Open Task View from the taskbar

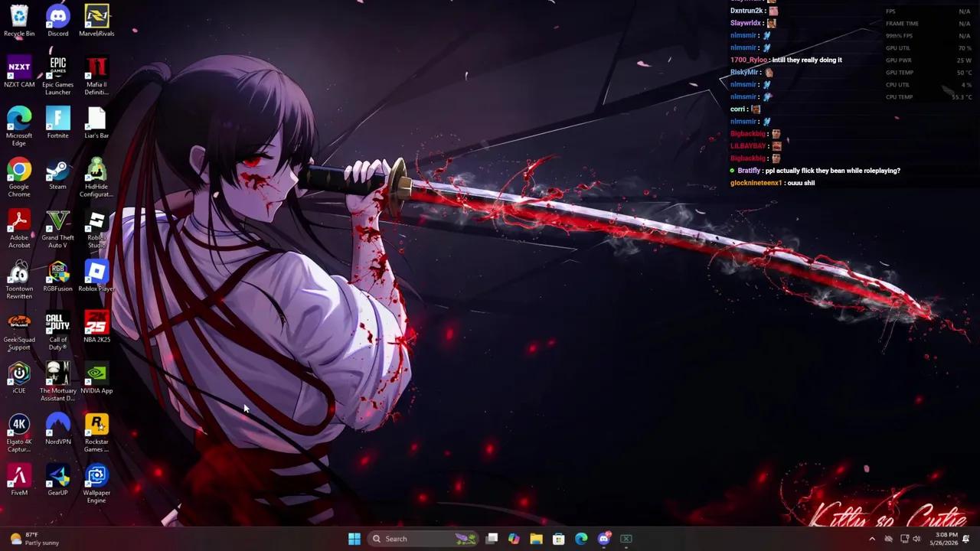(x=492, y=539)
